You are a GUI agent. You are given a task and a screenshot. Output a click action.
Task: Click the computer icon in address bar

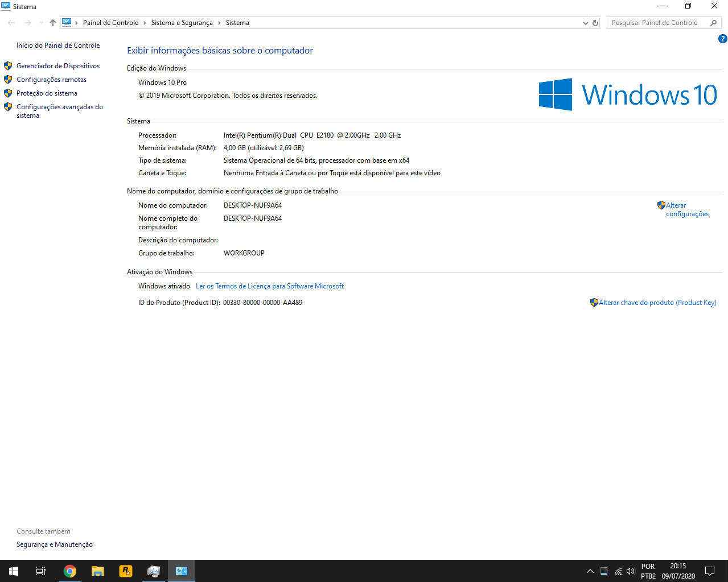(67, 23)
